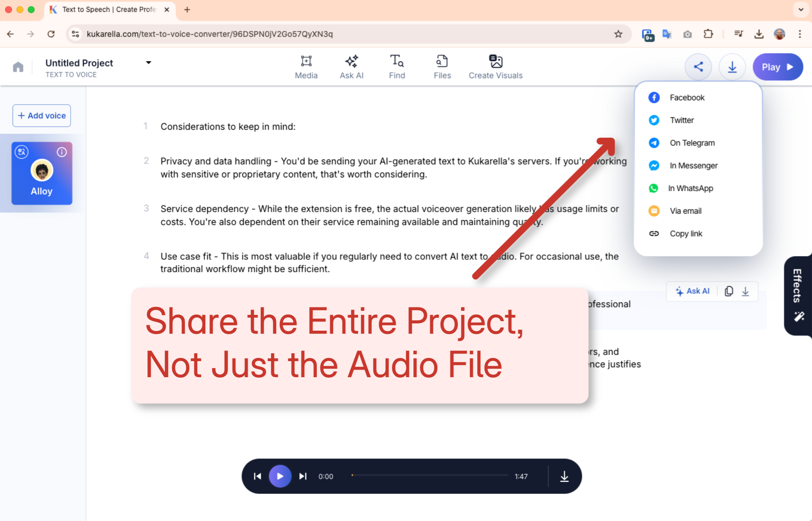Go to the home icon
The height and width of the screenshot is (521, 812).
pyautogui.click(x=18, y=67)
